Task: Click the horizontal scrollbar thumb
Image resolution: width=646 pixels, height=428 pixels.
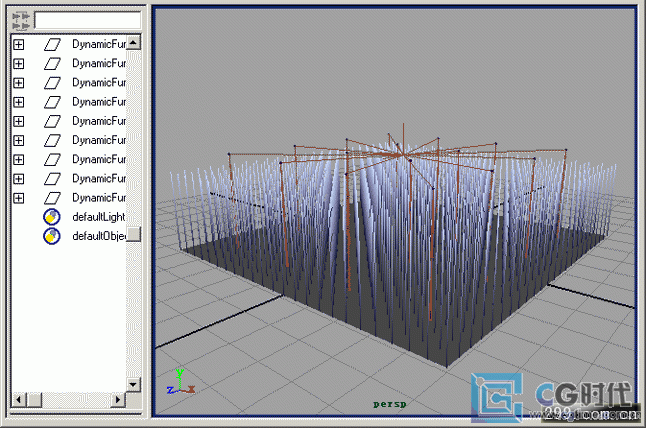Action: [35, 399]
